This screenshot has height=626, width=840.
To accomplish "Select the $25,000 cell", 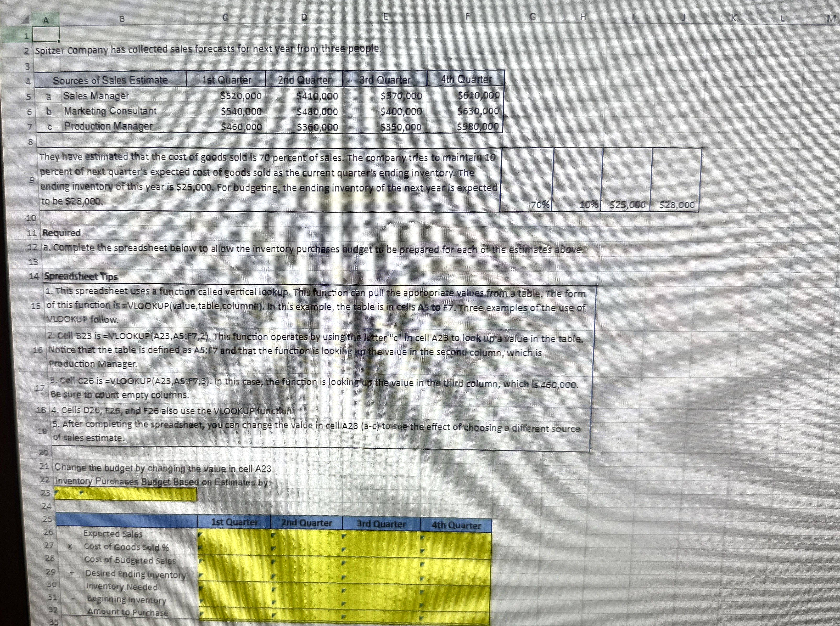I will point(626,180).
